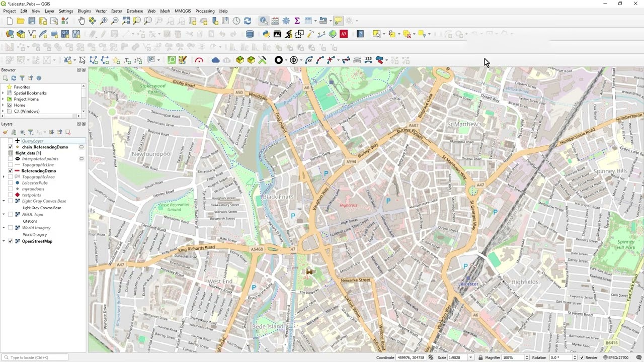
Task: Expand C:\ (Windows) in Browser tree
Action: click(x=3, y=111)
